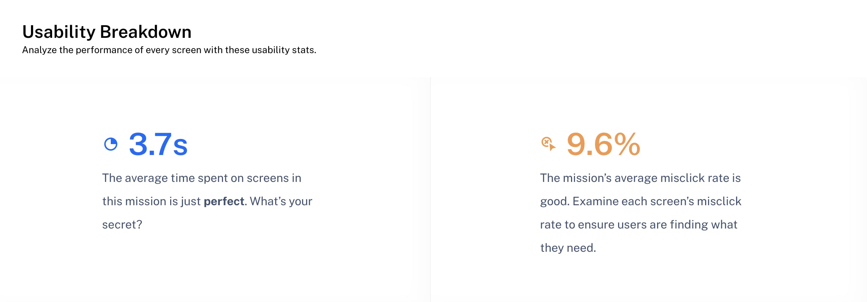Click the 'this mission is just' text
This screenshot has width=868, height=302.
coord(152,201)
